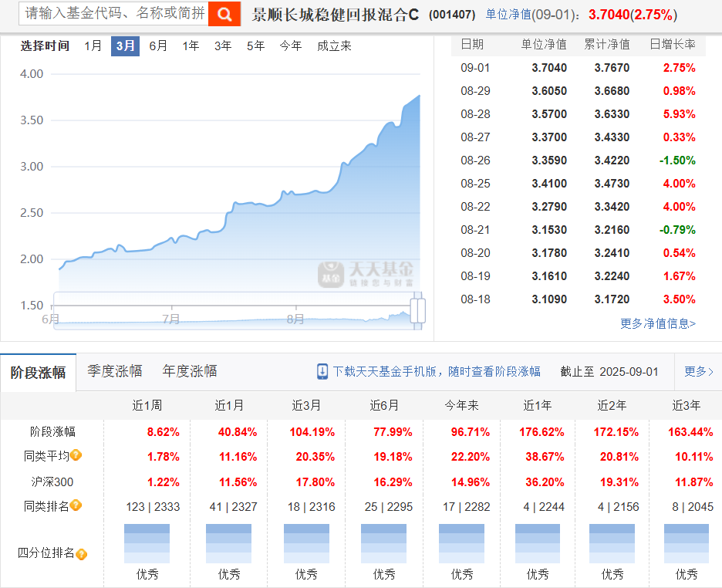Viewport: 722px width, 588px height.
Task: Click the 08-25 unit value 3.4100
Action: (549, 184)
